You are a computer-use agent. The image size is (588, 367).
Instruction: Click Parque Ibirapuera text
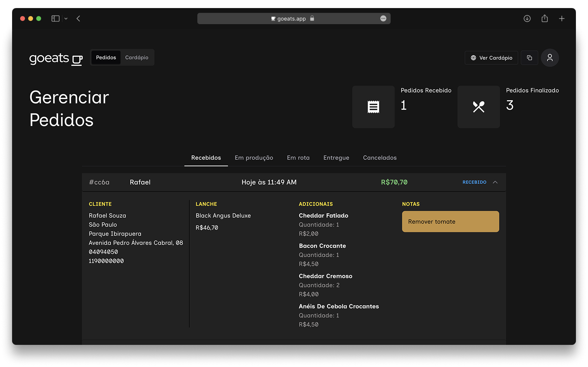[115, 234]
